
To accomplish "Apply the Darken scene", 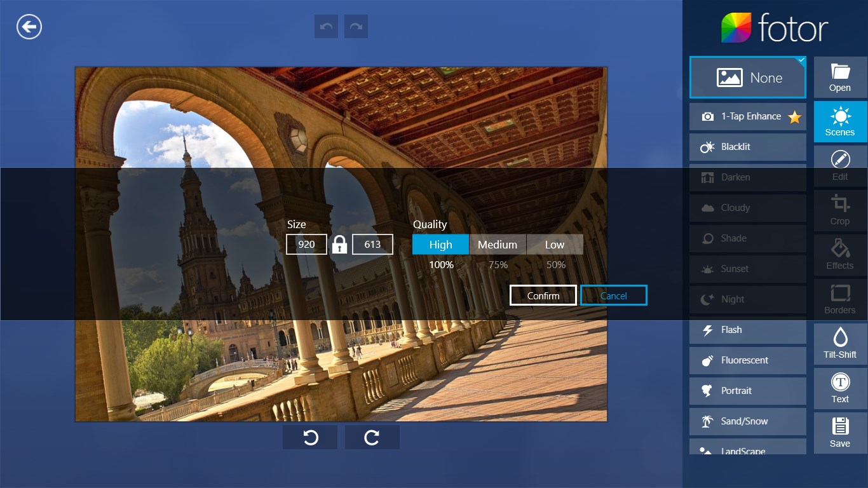I will (x=748, y=177).
